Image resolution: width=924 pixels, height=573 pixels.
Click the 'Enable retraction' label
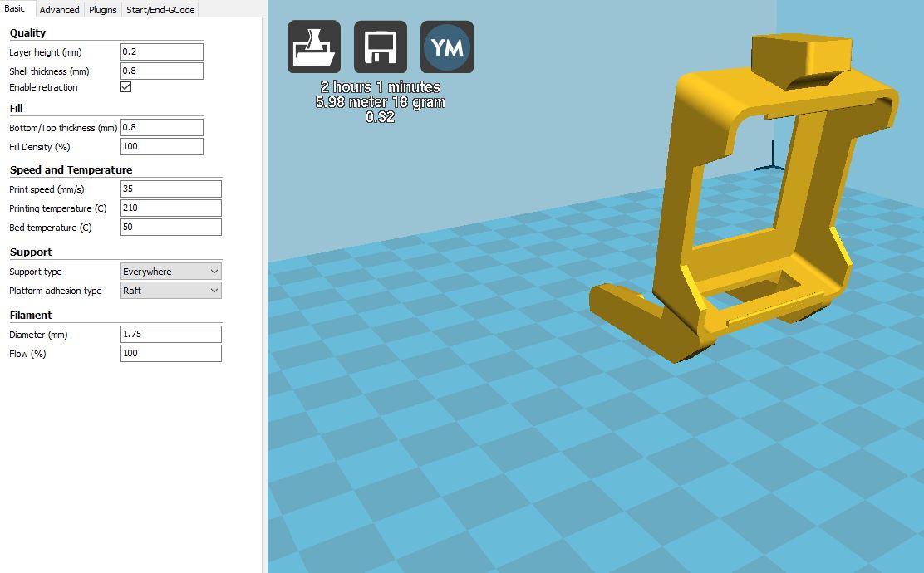[x=43, y=87]
